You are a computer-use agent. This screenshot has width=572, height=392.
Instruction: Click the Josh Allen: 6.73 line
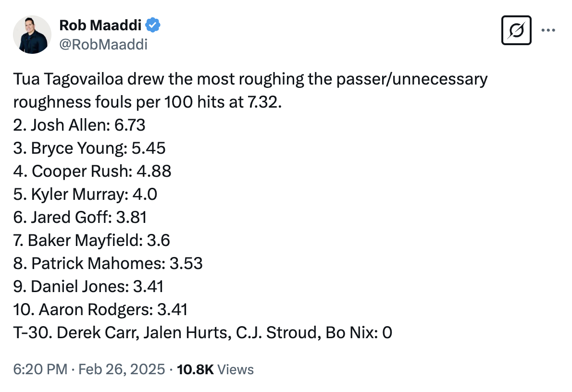pos(79,125)
